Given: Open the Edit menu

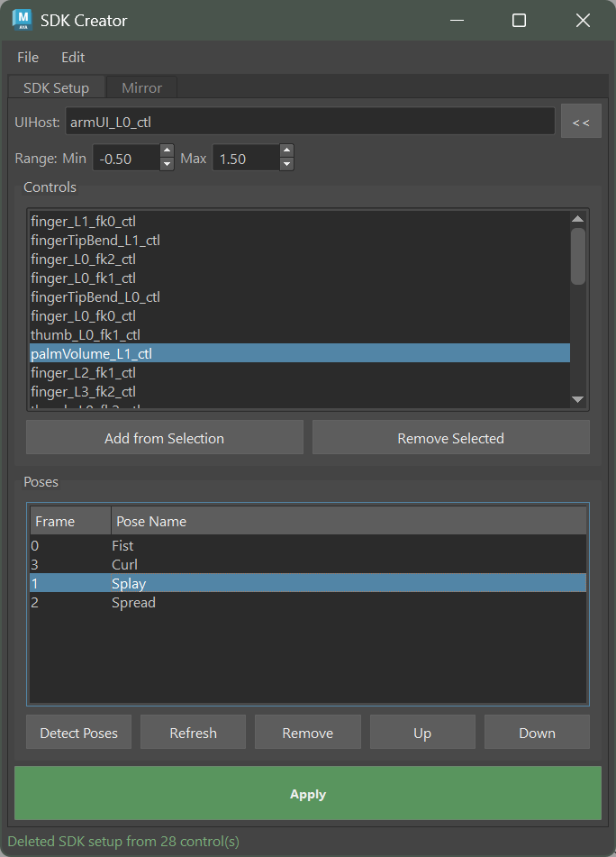Looking at the screenshot, I should 73,58.
